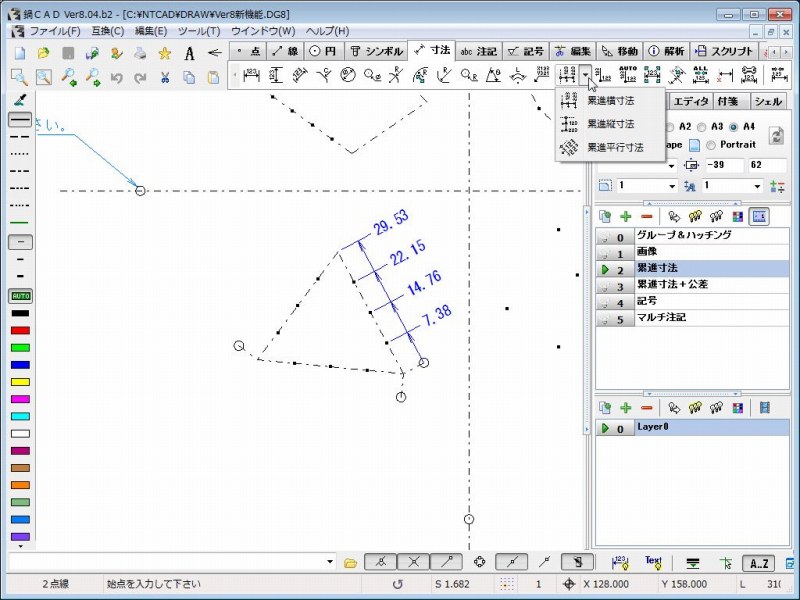This screenshot has height=600, width=800.
Task: Expand the line type list arrow in left sidebar
Action: 20,546
